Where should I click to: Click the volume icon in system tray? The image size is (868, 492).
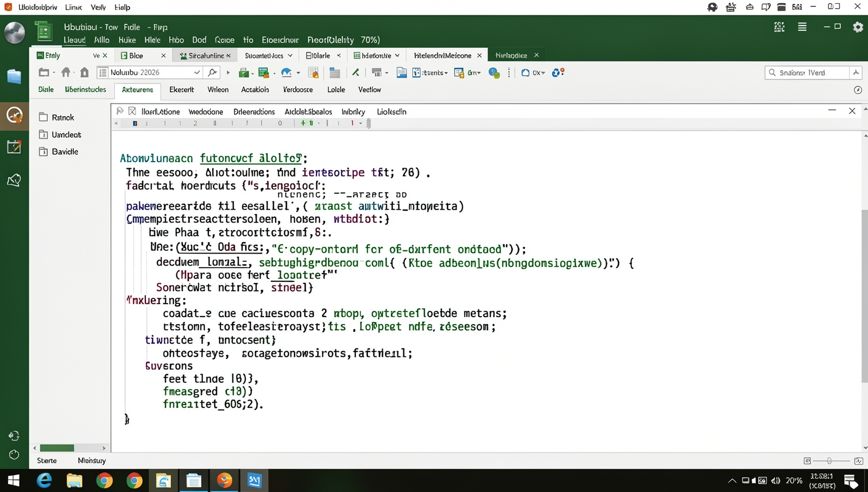point(776,481)
